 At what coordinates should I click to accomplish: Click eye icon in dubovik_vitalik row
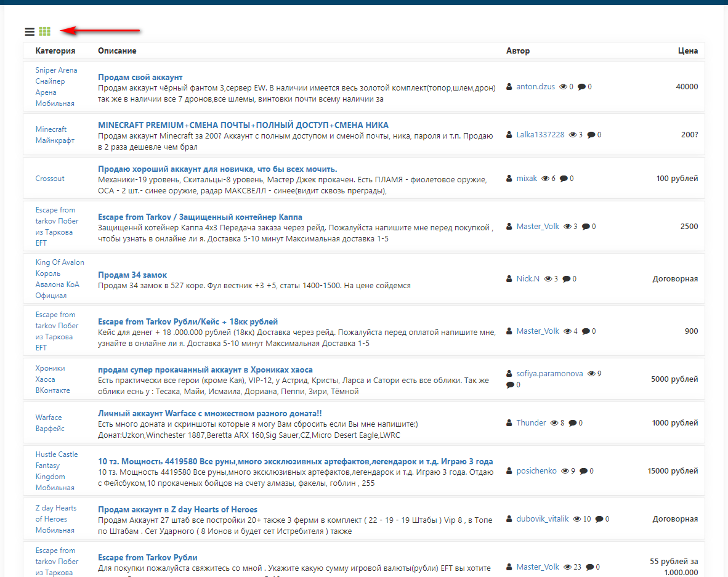coord(577,519)
